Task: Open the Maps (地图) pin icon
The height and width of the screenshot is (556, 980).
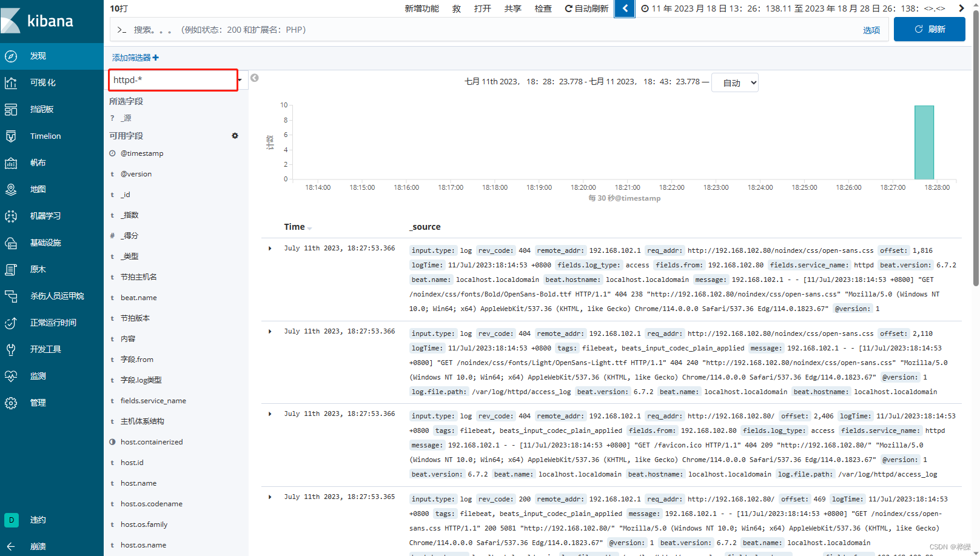Action: (x=11, y=189)
